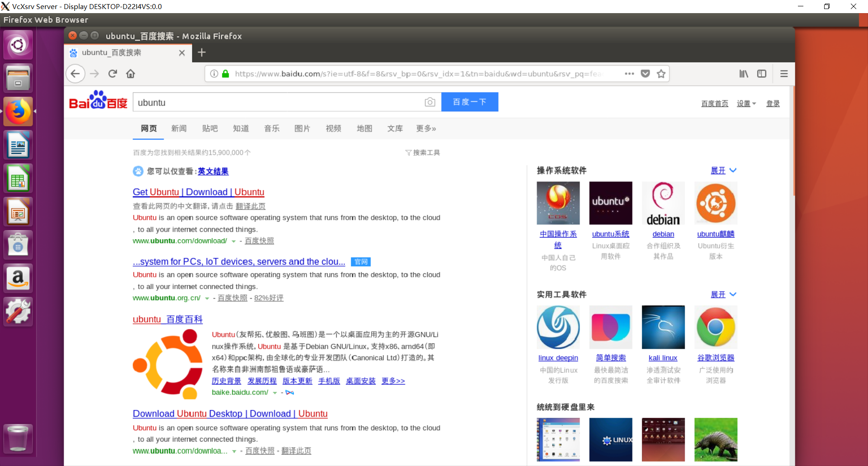Image resolution: width=868 pixels, height=466 pixels.
Task: Switch to the 图片 search tab
Action: tap(302, 128)
